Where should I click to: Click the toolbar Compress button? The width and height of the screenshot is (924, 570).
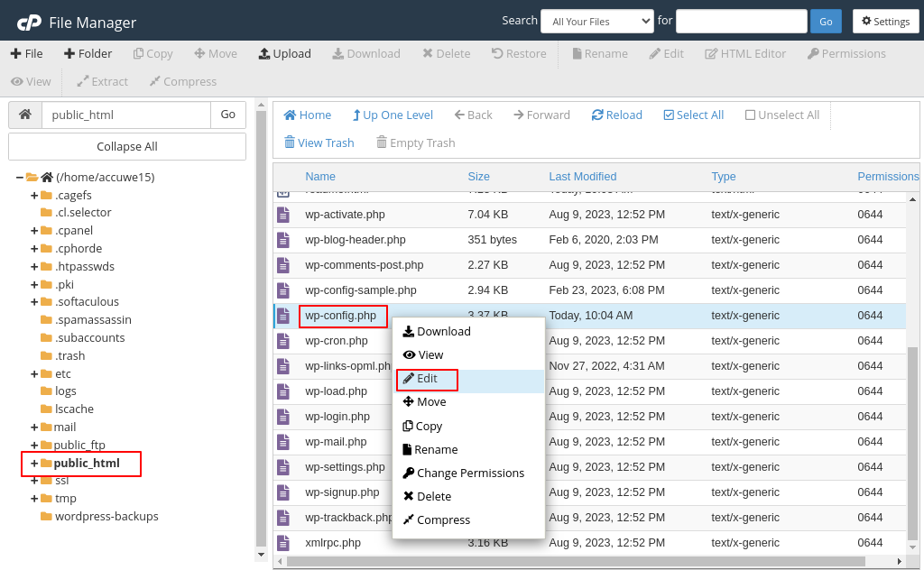(182, 81)
